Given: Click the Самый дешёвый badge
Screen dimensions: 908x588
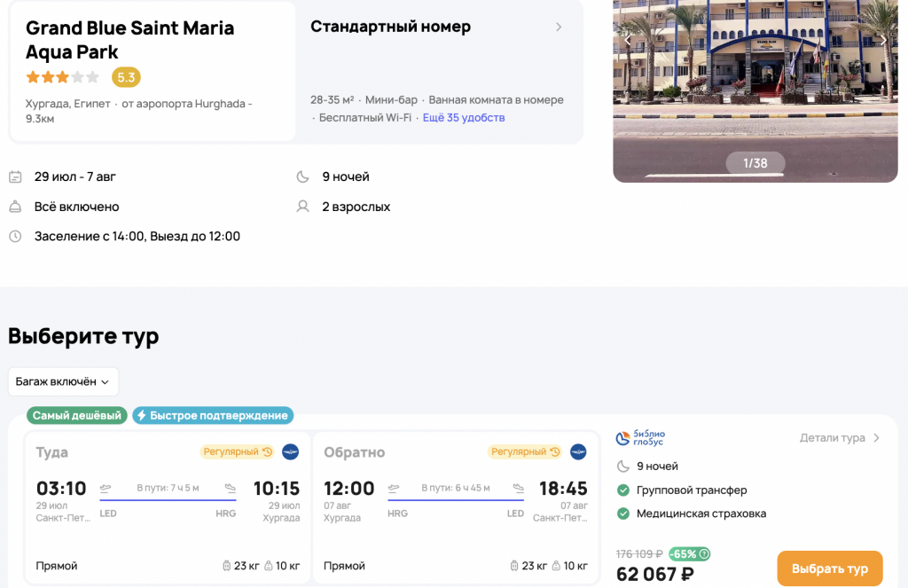Looking at the screenshot, I should [77, 415].
